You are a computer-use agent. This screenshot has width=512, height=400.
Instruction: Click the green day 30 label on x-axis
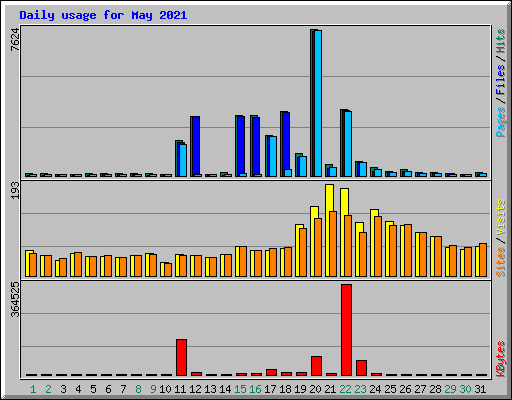coord(465,389)
